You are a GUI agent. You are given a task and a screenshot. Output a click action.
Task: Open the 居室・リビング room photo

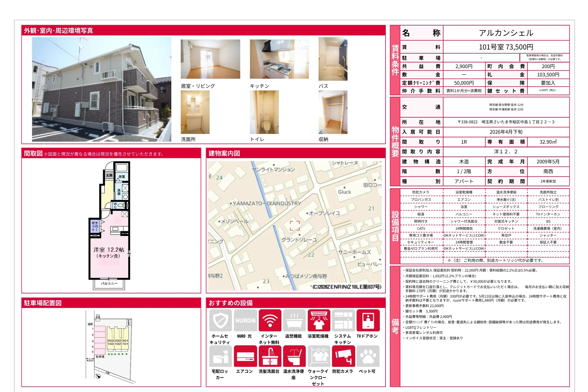point(210,59)
